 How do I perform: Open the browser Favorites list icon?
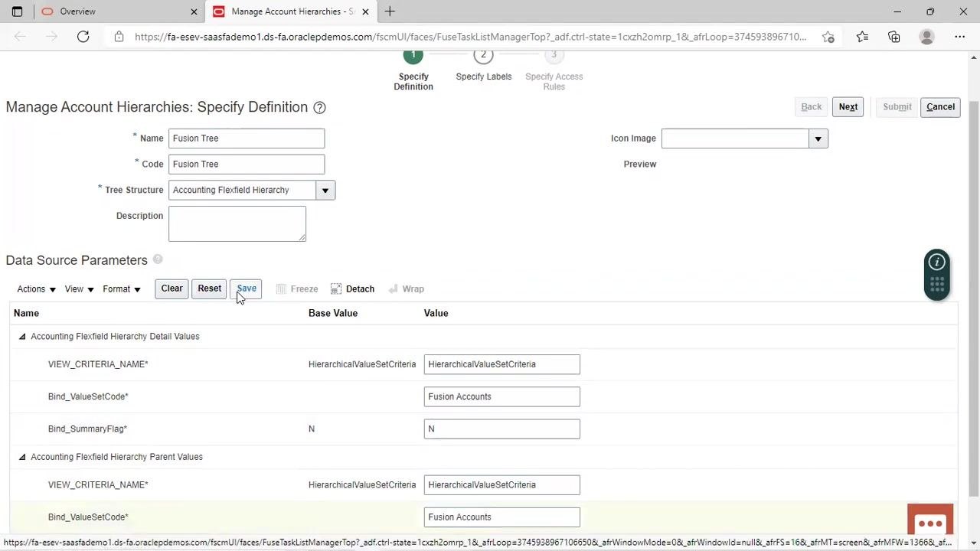coord(862,37)
